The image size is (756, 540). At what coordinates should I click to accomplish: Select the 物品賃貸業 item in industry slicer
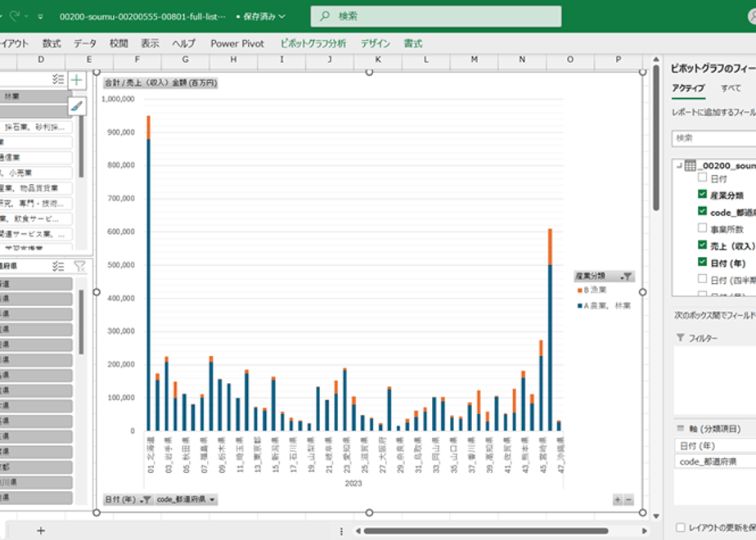coord(34,188)
